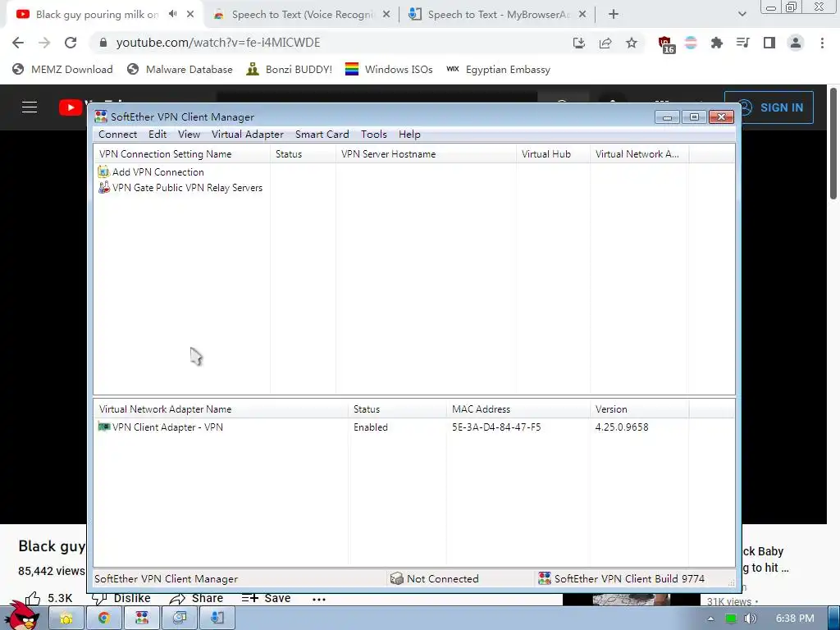Open the media control icon in Chrome toolbar
Screen dimensions: 840x630
pyautogui.click(x=743, y=43)
